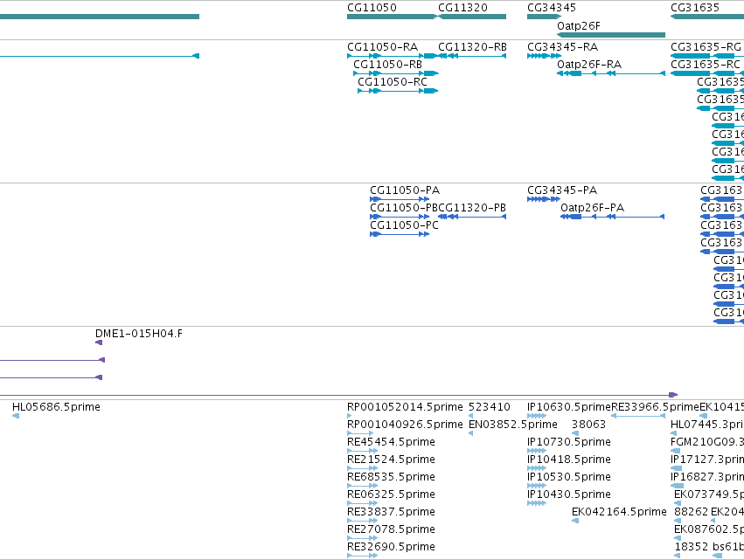Select the CG11050-PC protein glyph
Image resolution: width=744 pixels, height=560 pixels.
[x=400, y=234]
